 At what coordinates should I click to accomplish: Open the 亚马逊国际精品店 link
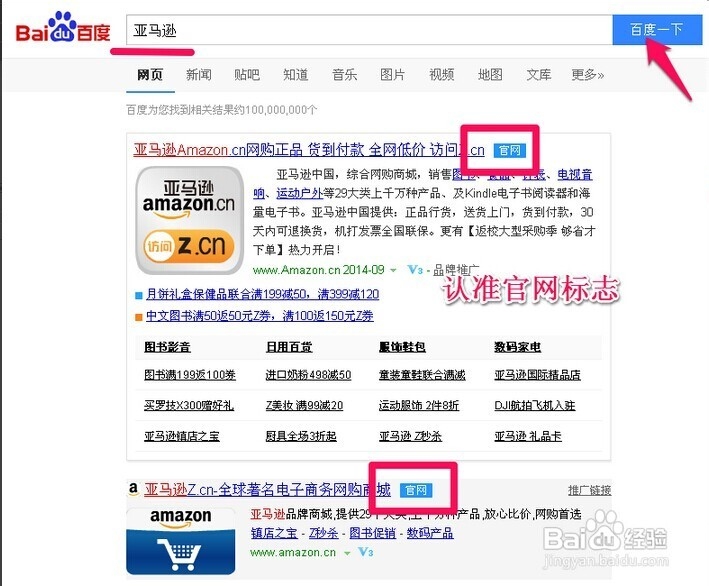click(538, 375)
